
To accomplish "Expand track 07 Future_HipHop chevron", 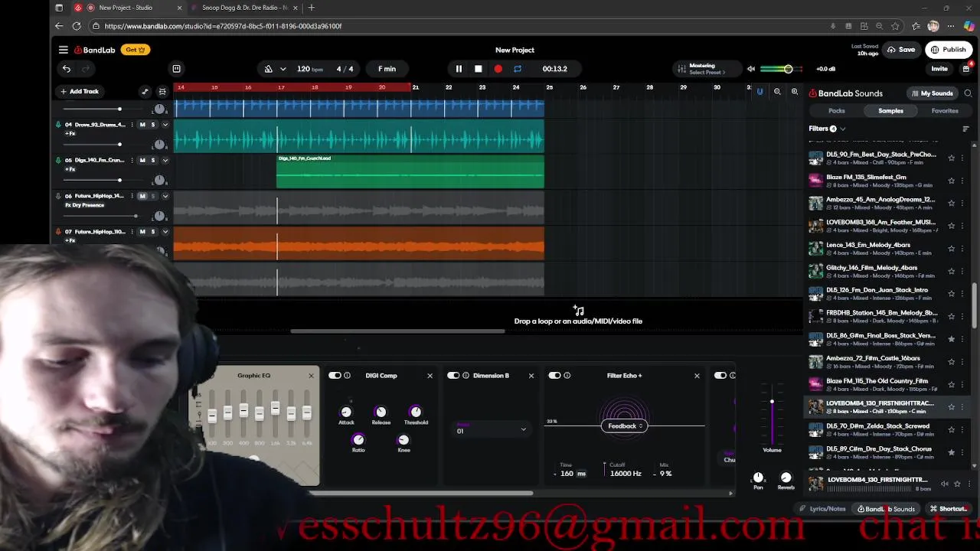I will point(165,232).
